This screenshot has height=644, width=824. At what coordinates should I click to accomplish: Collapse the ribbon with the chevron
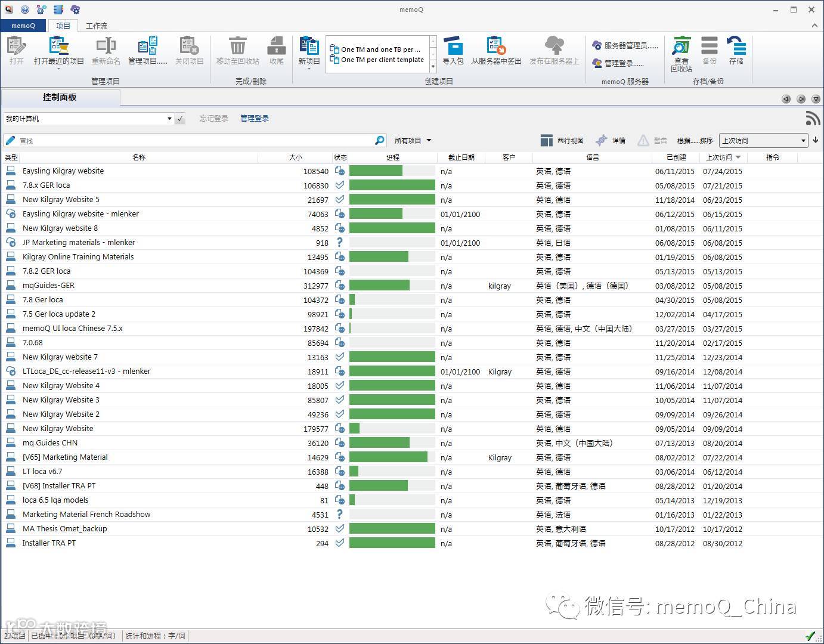point(814,26)
